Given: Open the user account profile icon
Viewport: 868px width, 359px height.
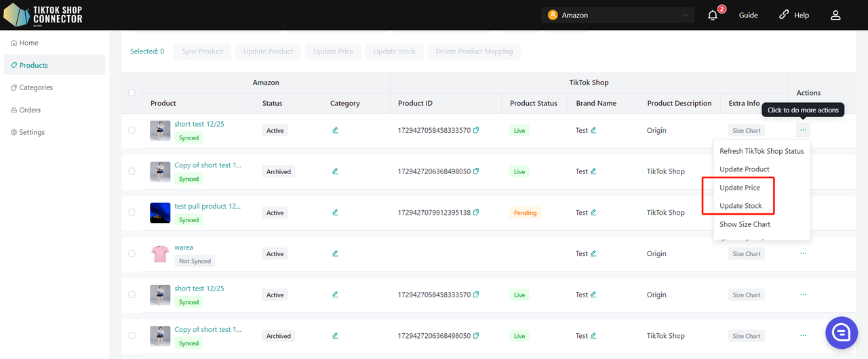Looking at the screenshot, I should (x=835, y=15).
